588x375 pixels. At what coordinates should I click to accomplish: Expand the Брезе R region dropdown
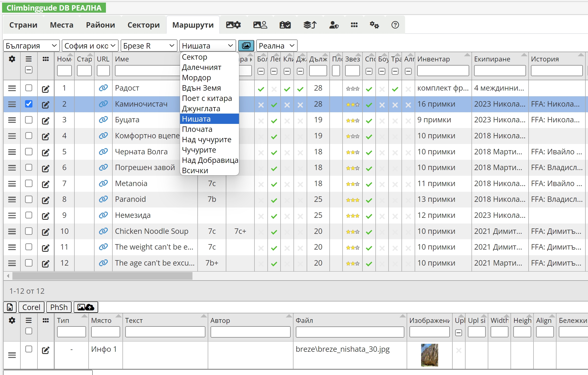tap(149, 46)
